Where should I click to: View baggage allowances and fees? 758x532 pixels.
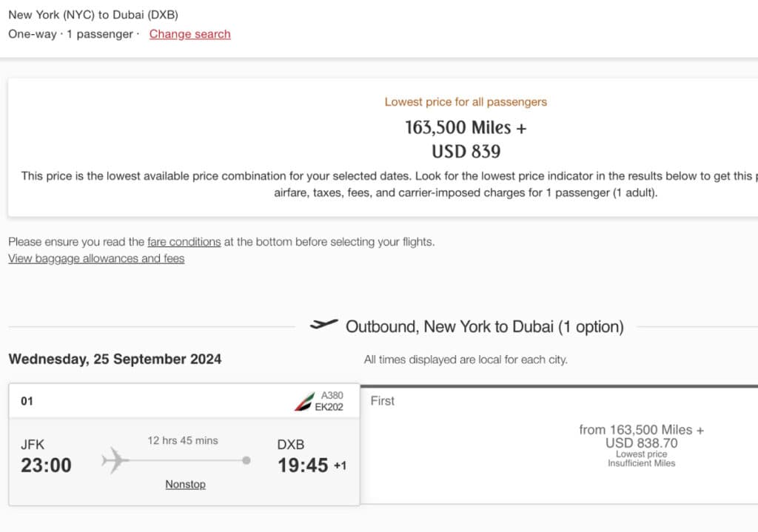point(96,259)
